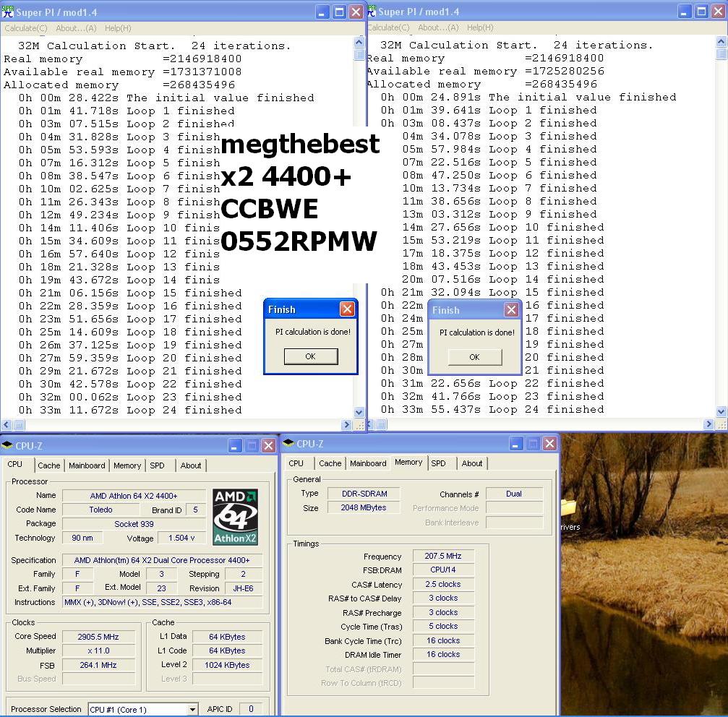Open About menu in left Super PI
728x717 pixels.
click(x=76, y=28)
